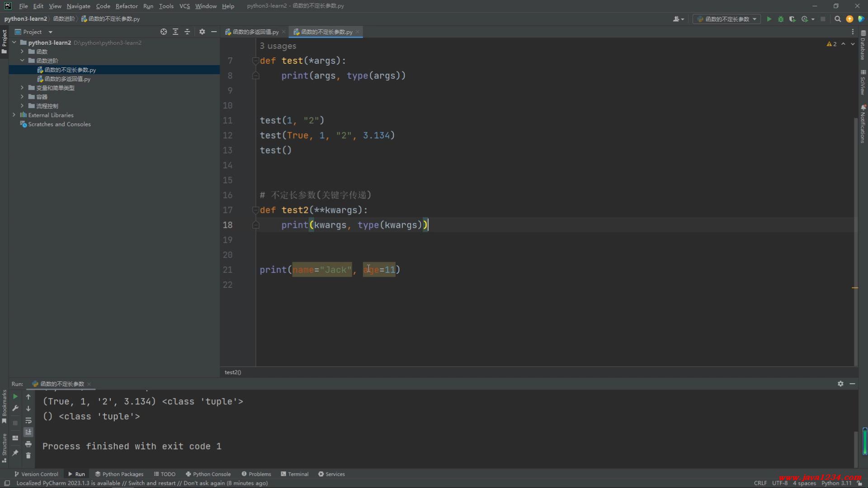Toggle soft-wrap in Run console

coord(28,420)
